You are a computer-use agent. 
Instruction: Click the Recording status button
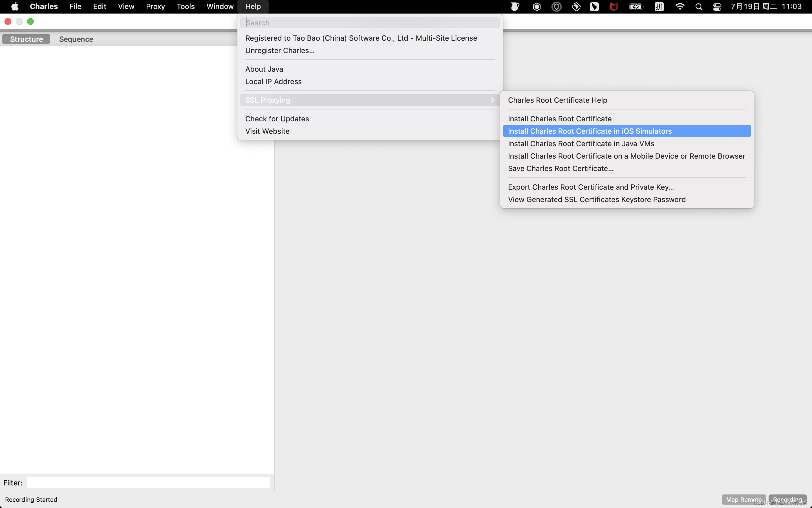click(x=787, y=500)
